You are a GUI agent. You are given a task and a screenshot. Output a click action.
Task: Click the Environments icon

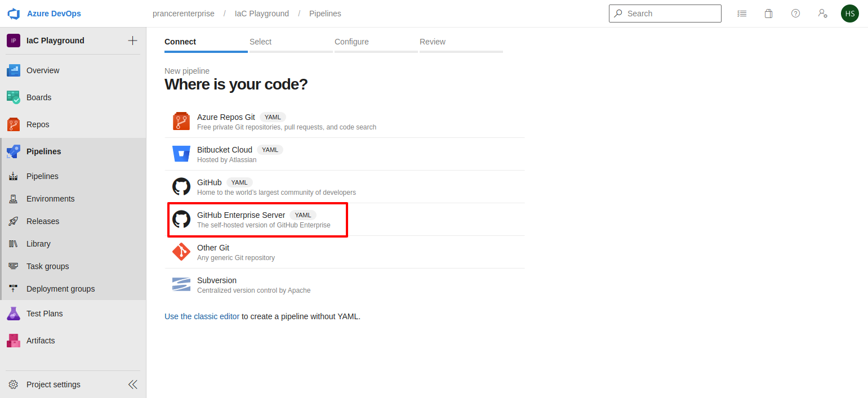[x=14, y=199]
